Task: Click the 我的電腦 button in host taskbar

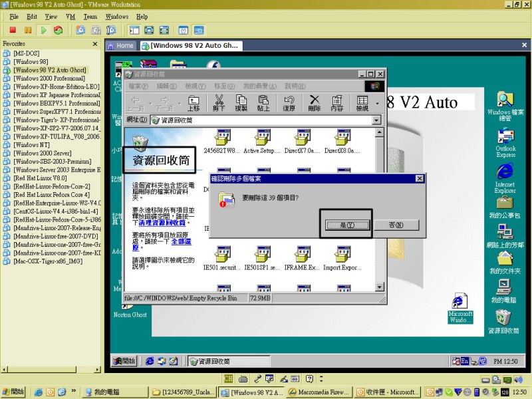Action: click(x=115, y=392)
